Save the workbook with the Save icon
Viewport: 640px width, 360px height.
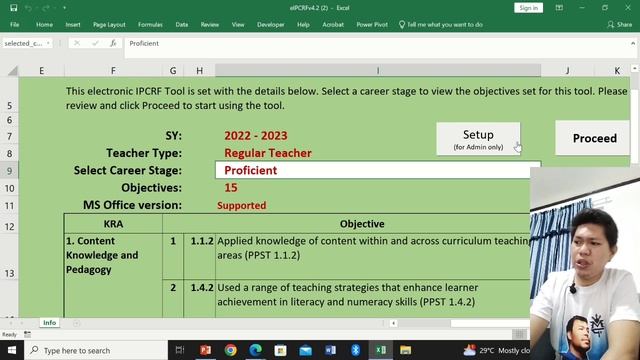point(13,8)
